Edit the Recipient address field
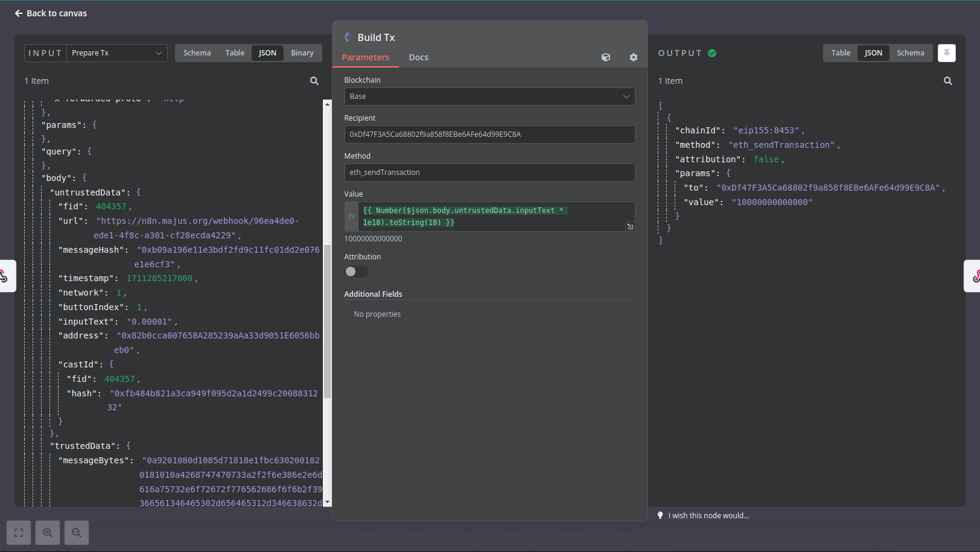980x552 pixels. click(x=489, y=135)
